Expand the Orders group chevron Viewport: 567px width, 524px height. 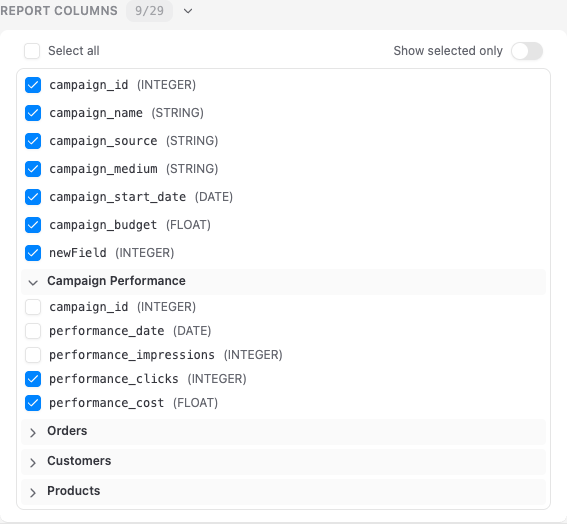coord(33,433)
